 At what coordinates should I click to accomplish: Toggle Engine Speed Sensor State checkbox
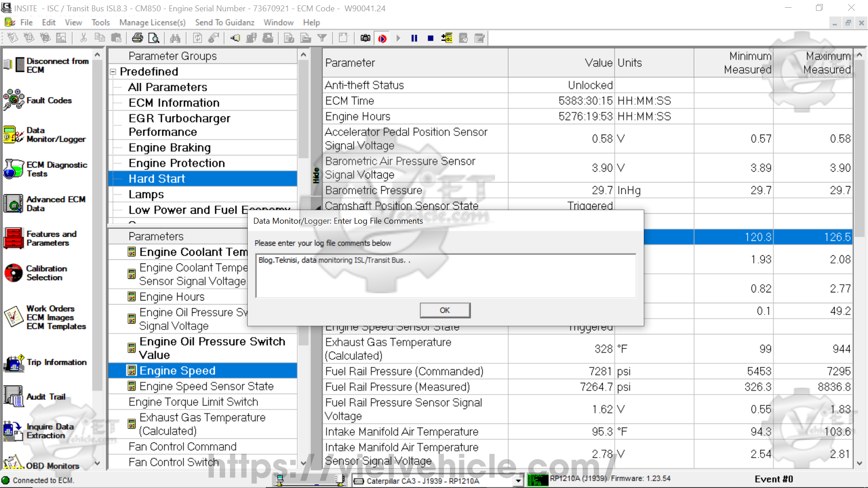pyautogui.click(x=132, y=386)
